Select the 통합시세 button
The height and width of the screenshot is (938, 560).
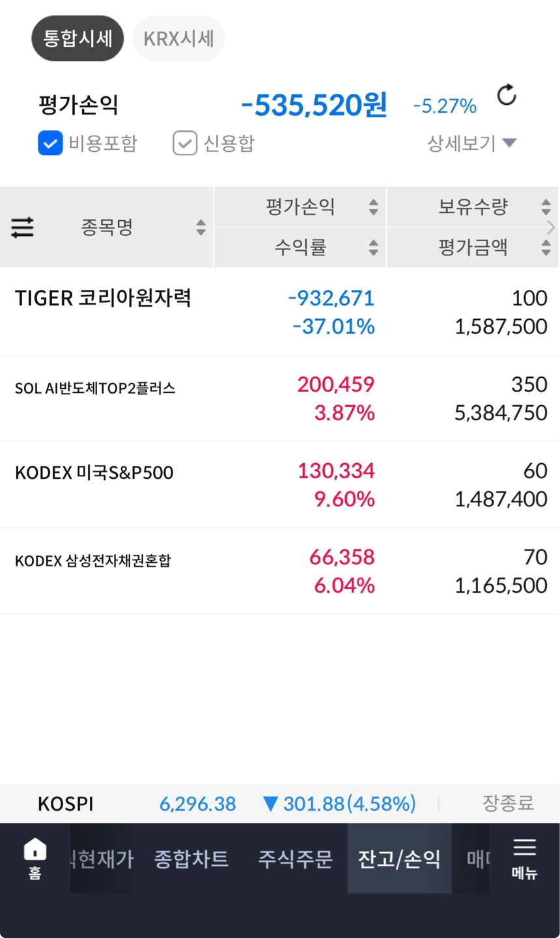tap(77, 38)
